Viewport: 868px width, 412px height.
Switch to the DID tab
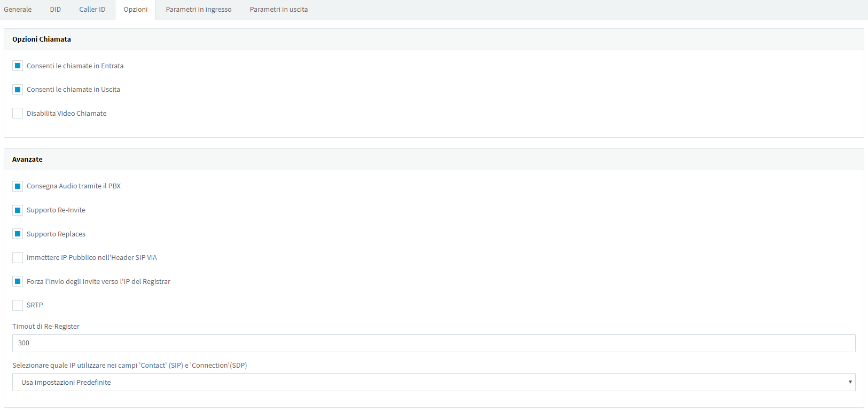pyautogui.click(x=56, y=10)
